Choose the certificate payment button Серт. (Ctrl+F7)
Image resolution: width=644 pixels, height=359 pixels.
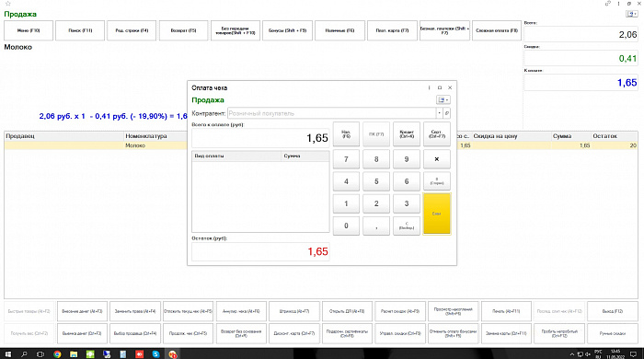point(437,133)
